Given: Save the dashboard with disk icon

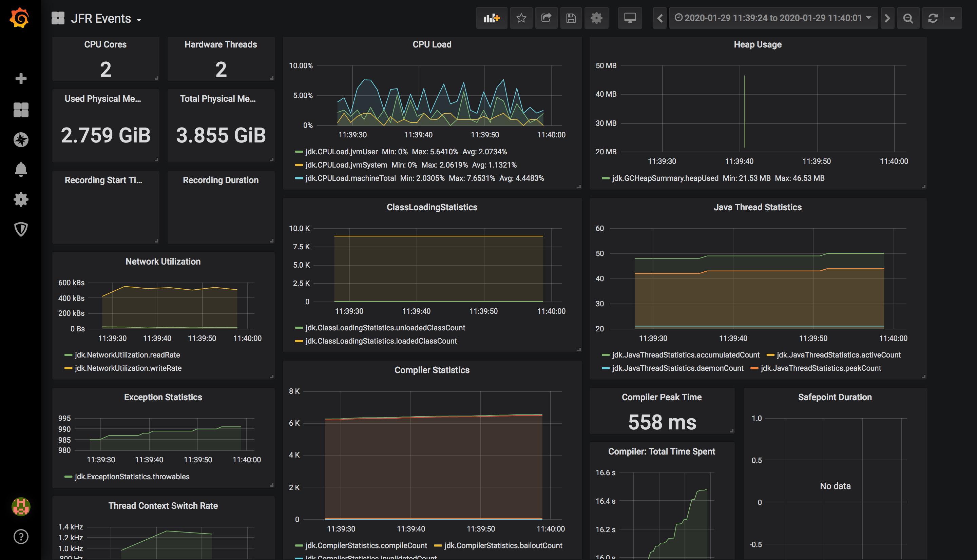Looking at the screenshot, I should (571, 18).
